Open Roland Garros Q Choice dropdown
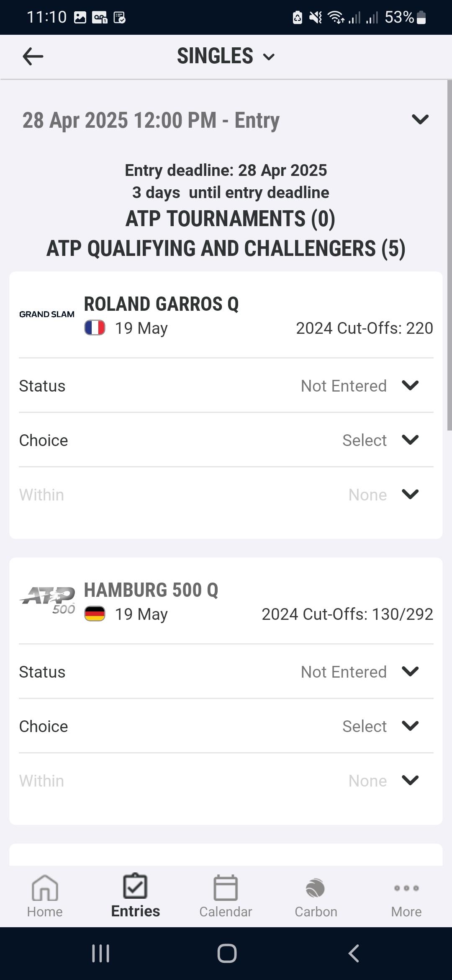 pos(410,440)
